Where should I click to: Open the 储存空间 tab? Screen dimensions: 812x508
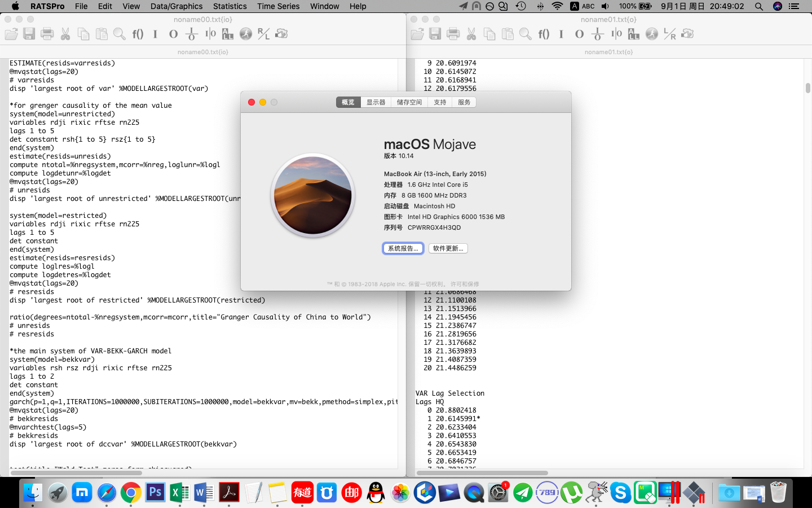(409, 102)
